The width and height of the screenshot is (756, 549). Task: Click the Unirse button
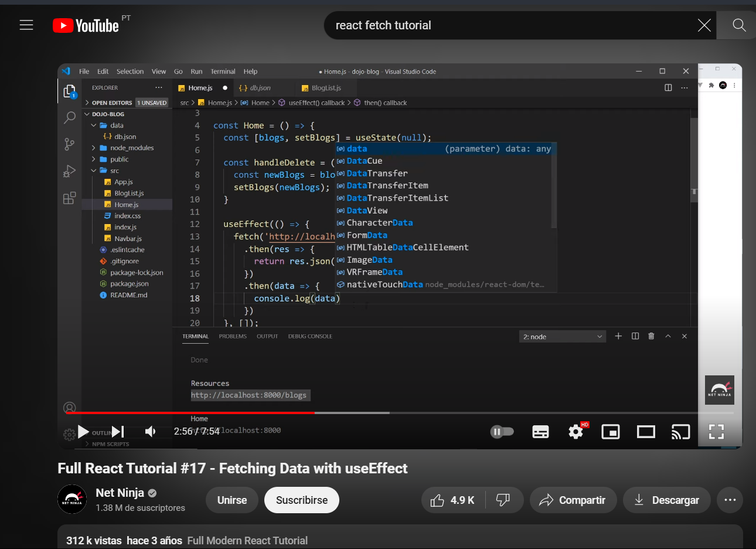pos(232,500)
